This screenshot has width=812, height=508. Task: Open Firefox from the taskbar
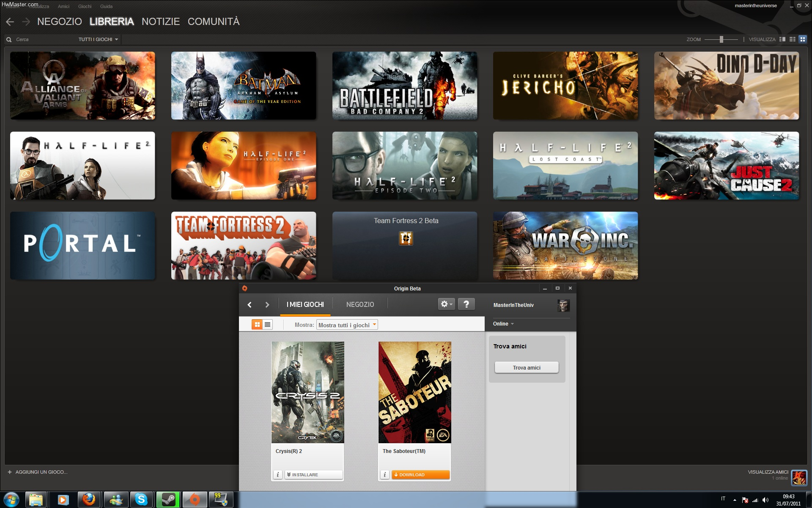89,500
